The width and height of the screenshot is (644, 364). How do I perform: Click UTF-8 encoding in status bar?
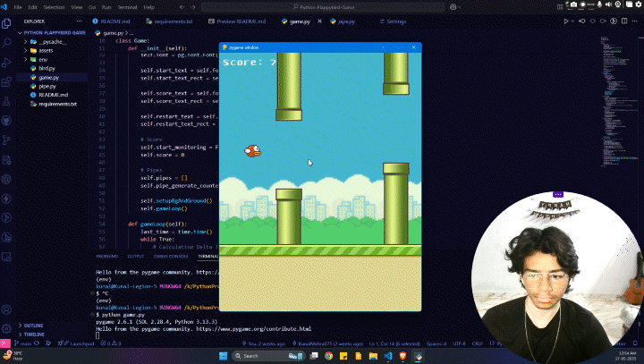tap(459, 343)
